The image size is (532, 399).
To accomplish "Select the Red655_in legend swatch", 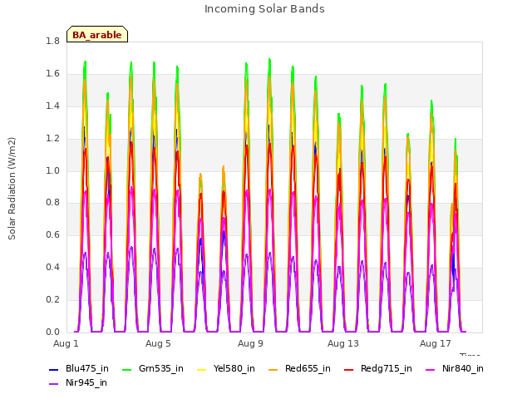I will click(273, 369).
